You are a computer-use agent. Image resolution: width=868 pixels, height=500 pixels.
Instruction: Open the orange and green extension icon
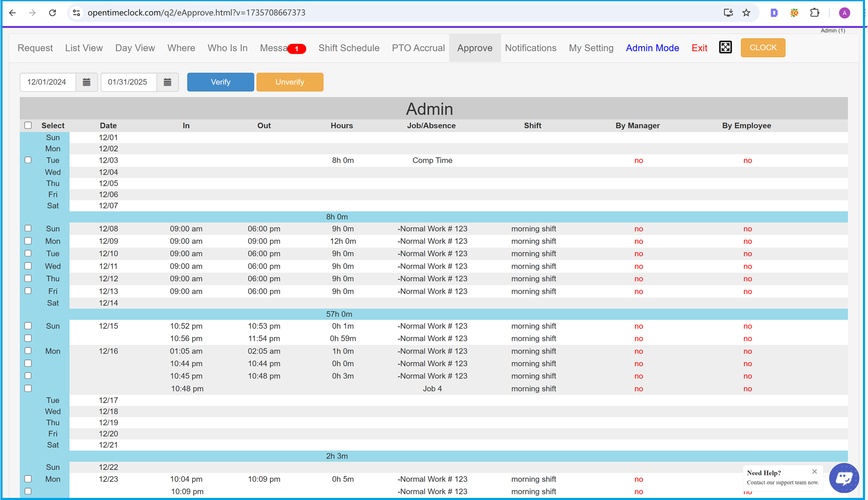tap(794, 13)
